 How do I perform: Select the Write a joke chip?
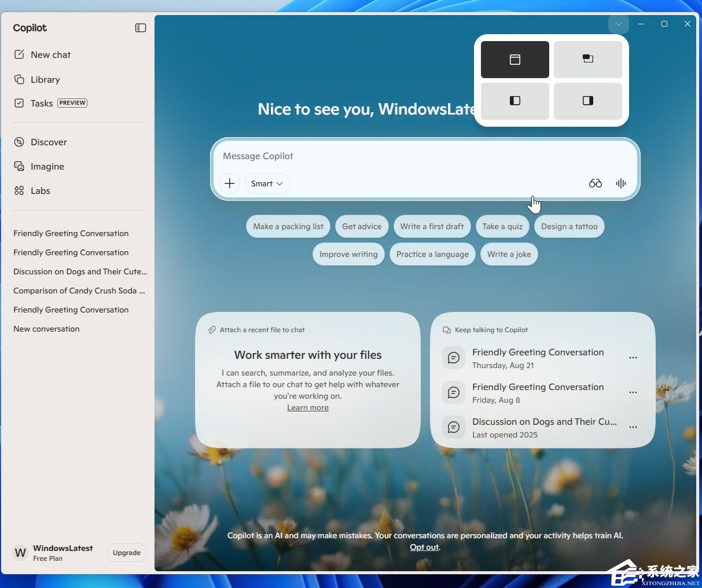tap(509, 254)
